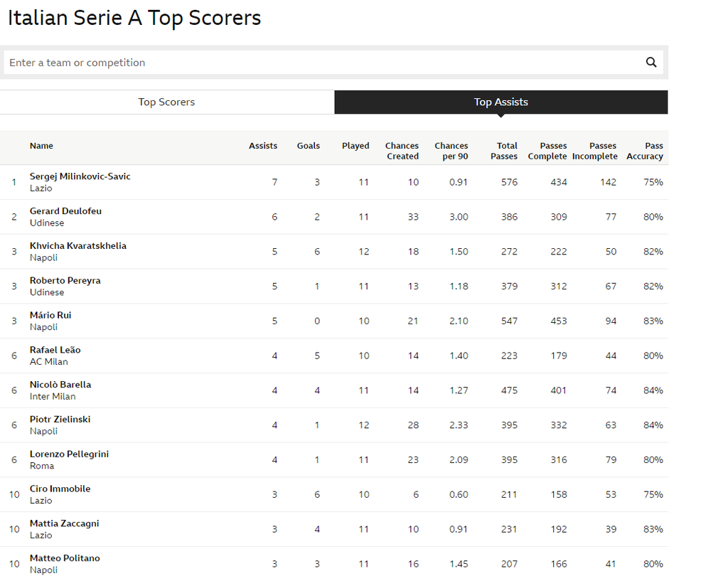Screen dimensions: 728x576
Task: Sort by Passes Complete header
Action: 547,151
